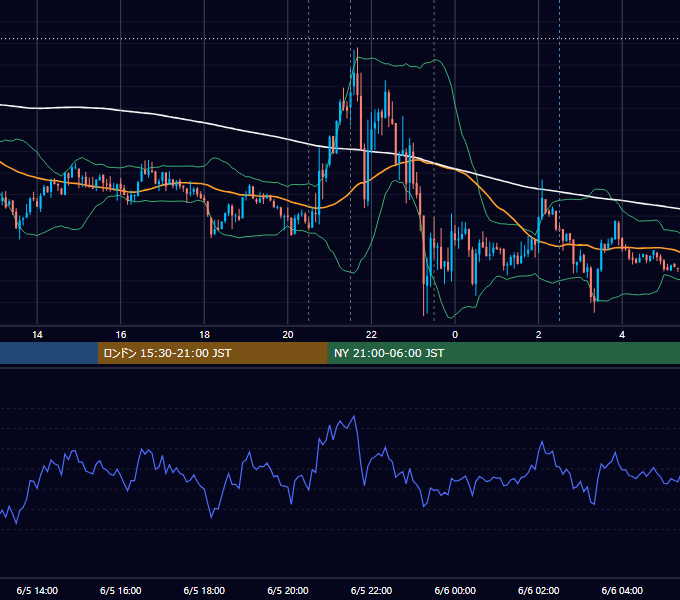Click the 18 hour axis label
This screenshot has height=600, width=680.
coord(204,335)
